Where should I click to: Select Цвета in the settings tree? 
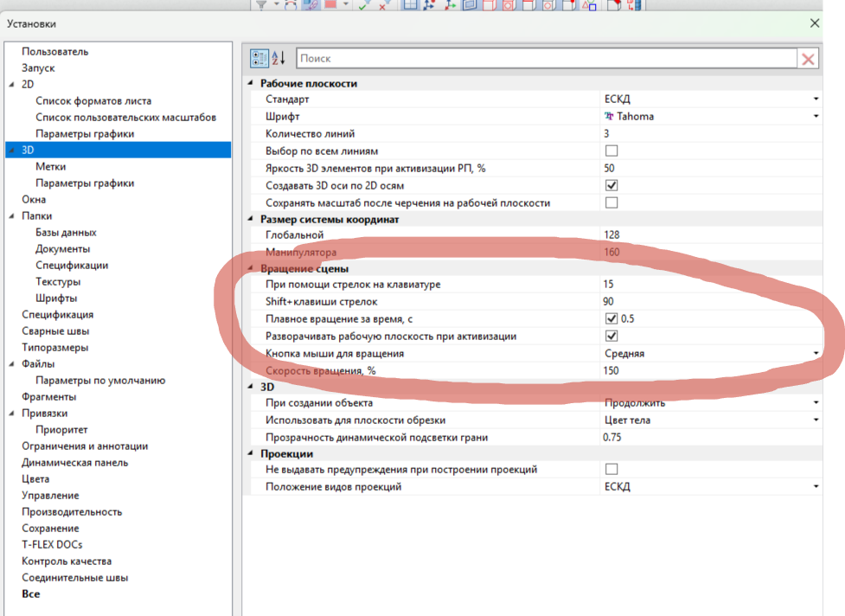point(35,478)
